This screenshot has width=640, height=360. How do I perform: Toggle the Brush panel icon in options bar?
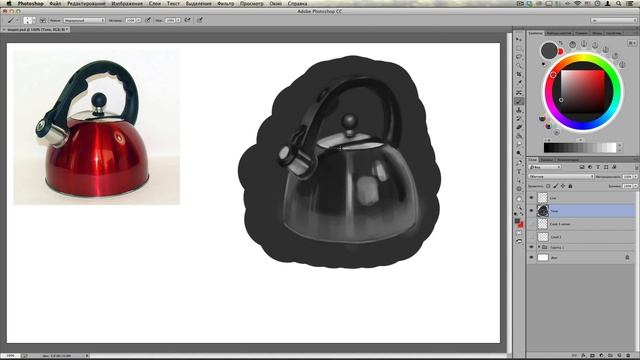coord(42,20)
